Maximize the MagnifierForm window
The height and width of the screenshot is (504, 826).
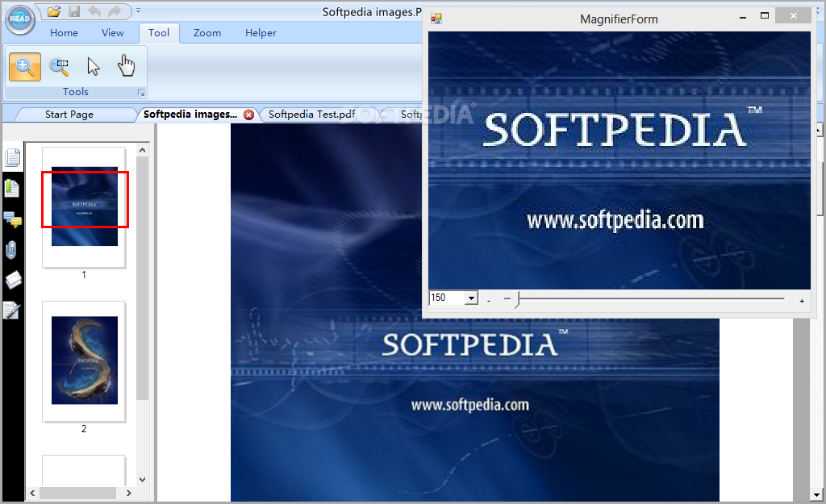[765, 16]
